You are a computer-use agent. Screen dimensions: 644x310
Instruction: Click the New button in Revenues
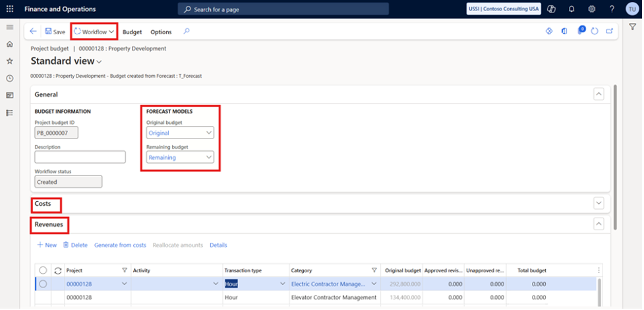tap(47, 245)
